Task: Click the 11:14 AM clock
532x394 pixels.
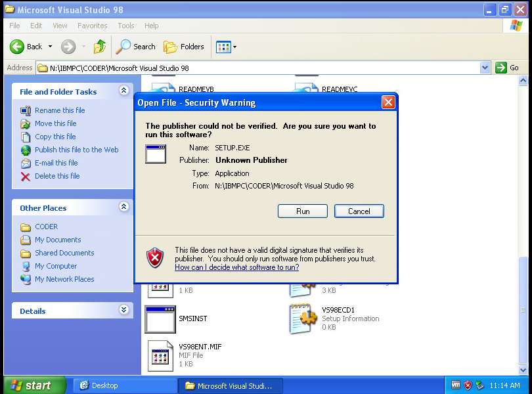Action: (504, 385)
